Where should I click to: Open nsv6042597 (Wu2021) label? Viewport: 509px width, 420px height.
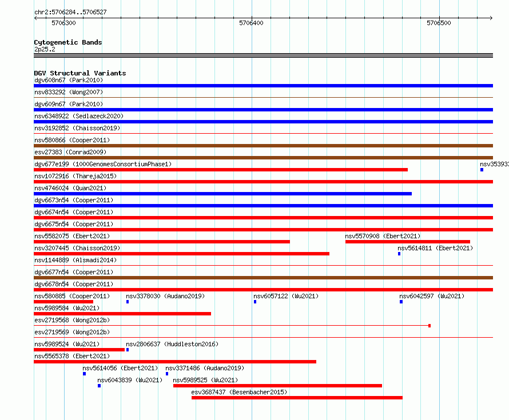tap(432, 296)
